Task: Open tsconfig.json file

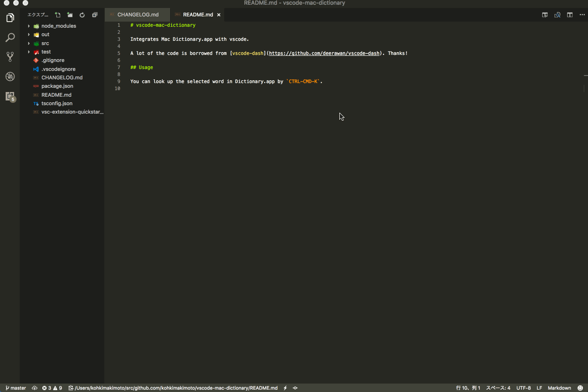Action: 57,103
